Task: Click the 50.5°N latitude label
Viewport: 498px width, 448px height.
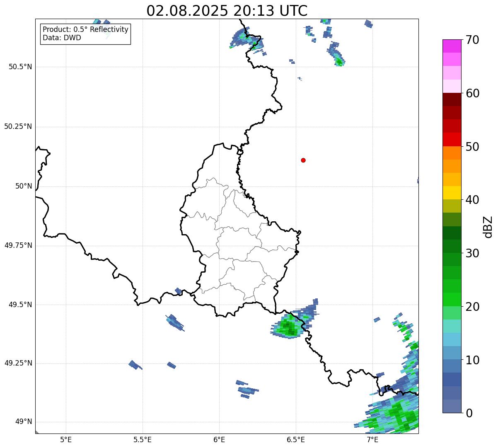Action: (20, 67)
